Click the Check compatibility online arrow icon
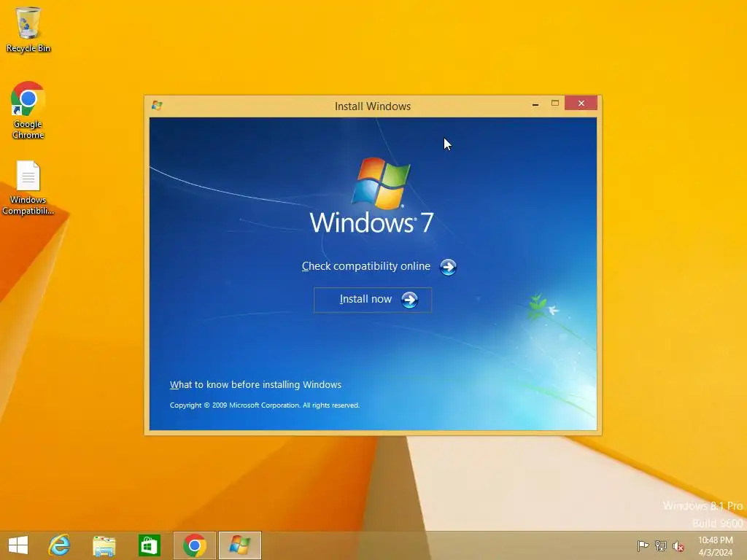 pos(448,267)
